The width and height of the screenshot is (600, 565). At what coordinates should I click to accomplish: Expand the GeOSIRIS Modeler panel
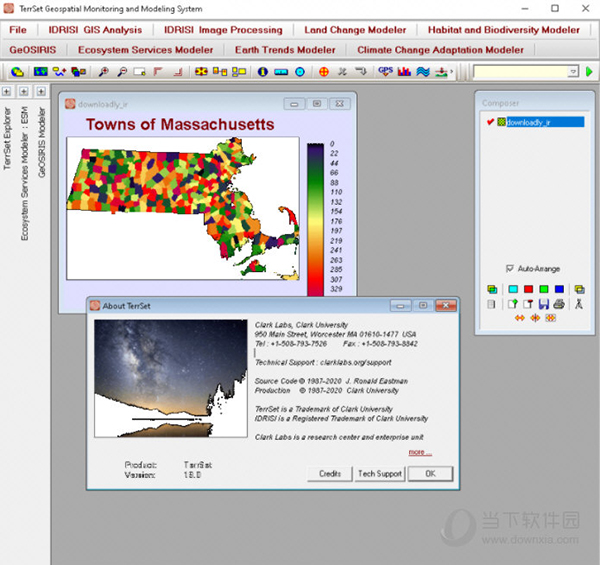41,92
